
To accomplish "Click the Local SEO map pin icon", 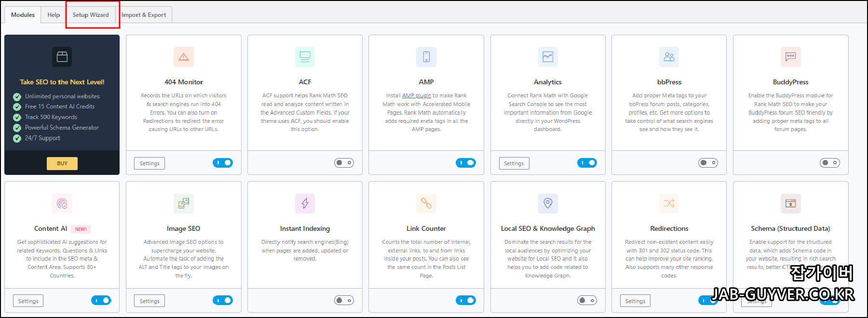I will (548, 203).
